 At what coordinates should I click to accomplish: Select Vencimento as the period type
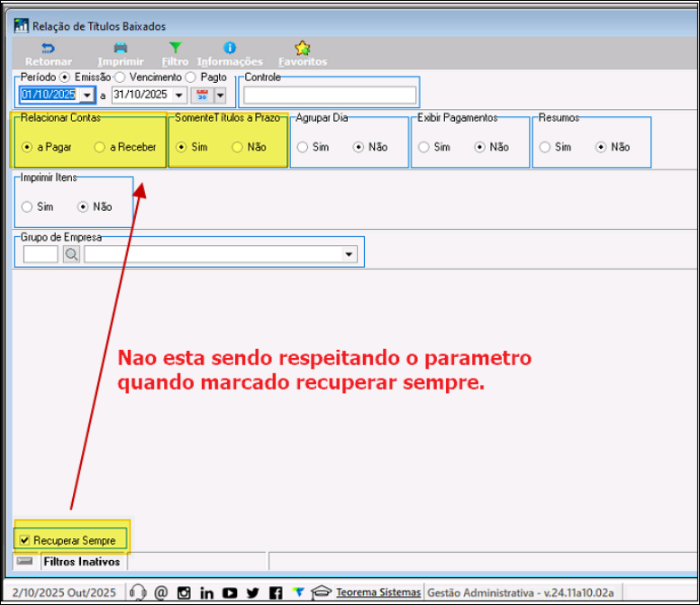[x=120, y=78]
